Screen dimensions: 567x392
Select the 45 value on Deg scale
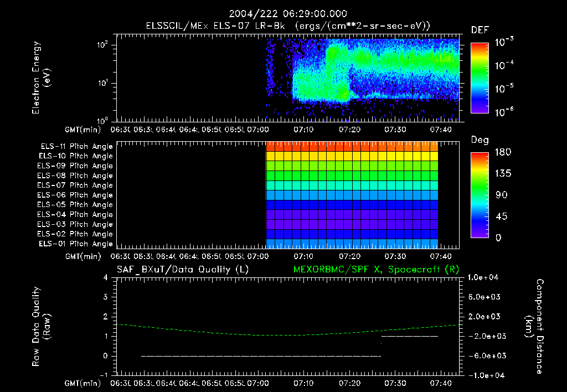pos(502,216)
